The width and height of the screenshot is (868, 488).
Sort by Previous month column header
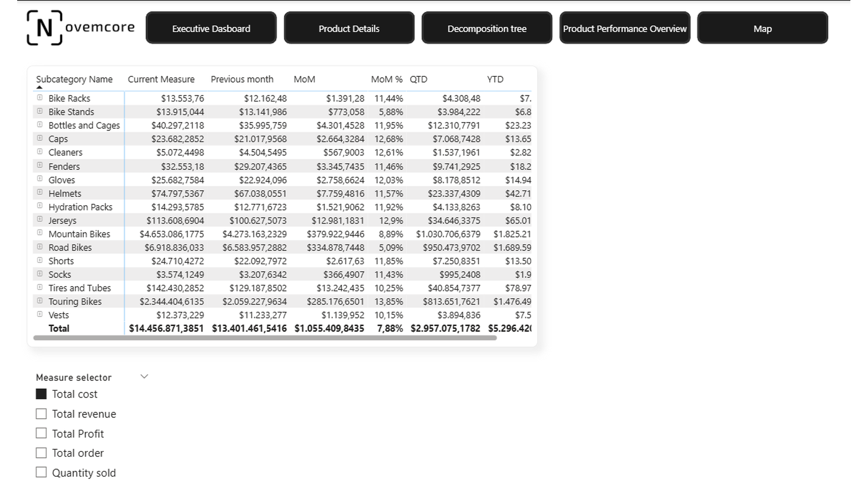pyautogui.click(x=242, y=80)
